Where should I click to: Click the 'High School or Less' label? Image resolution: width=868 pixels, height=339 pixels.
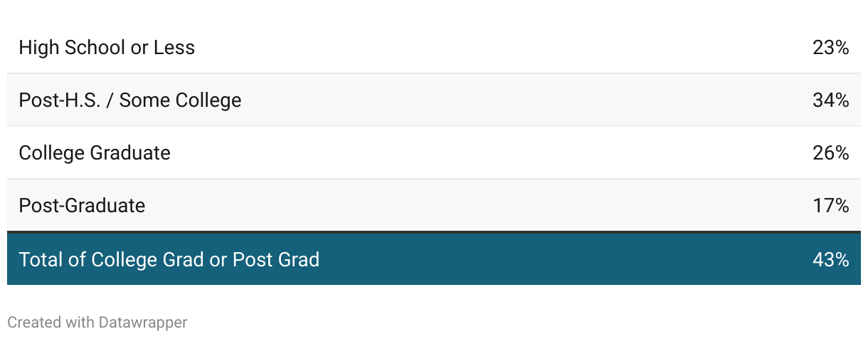(107, 48)
